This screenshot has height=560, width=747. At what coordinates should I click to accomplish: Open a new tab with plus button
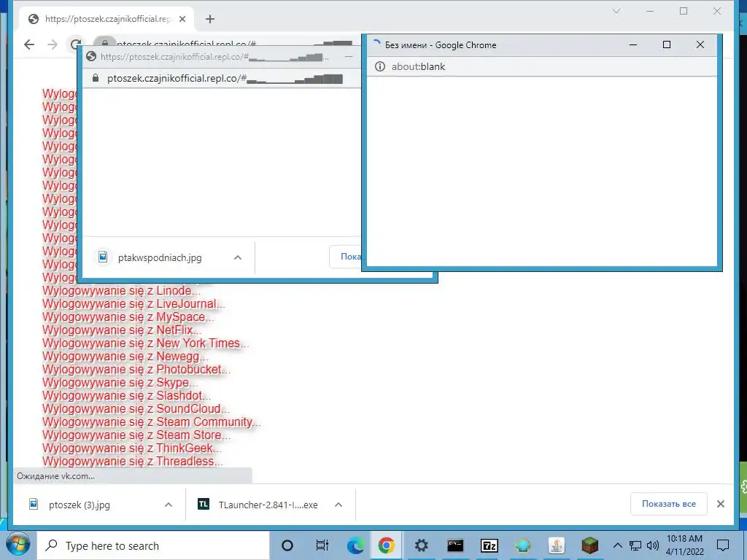click(x=210, y=19)
